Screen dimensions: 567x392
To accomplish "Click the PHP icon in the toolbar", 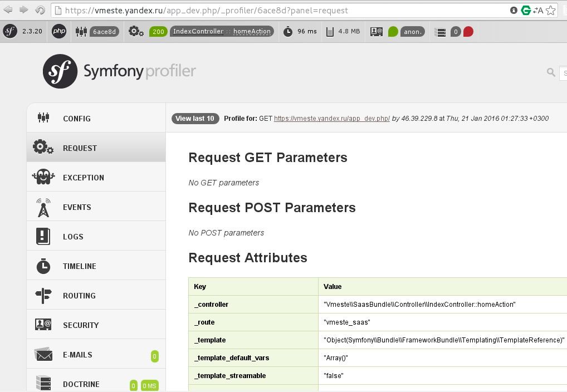I will tap(59, 31).
